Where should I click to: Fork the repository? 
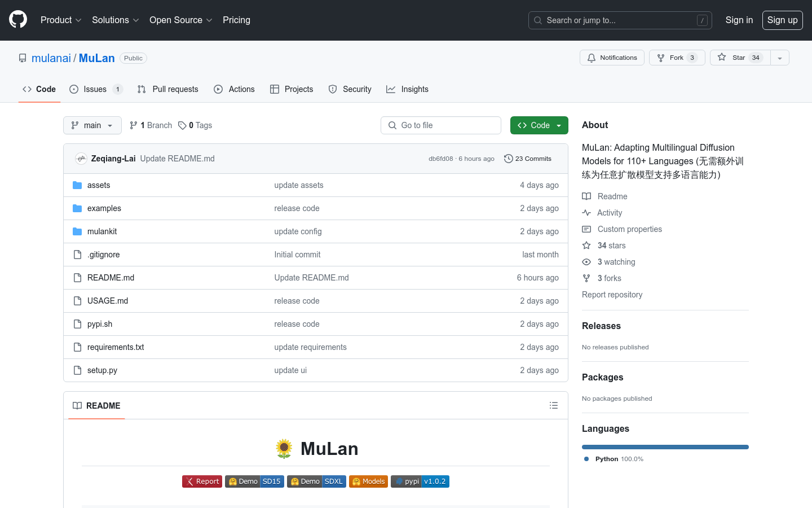677,58
